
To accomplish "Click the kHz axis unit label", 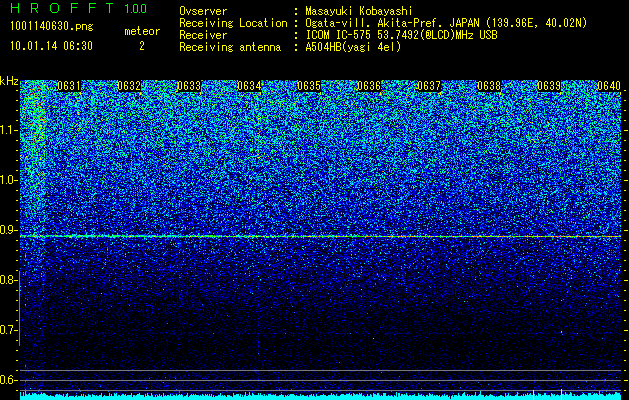I will pyautogui.click(x=9, y=81).
